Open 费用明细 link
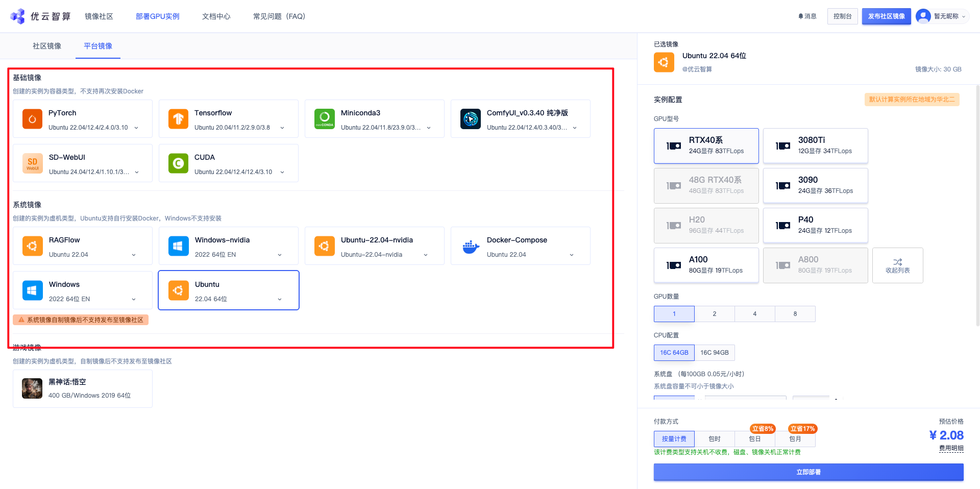980x489 pixels. click(x=951, y=448)
